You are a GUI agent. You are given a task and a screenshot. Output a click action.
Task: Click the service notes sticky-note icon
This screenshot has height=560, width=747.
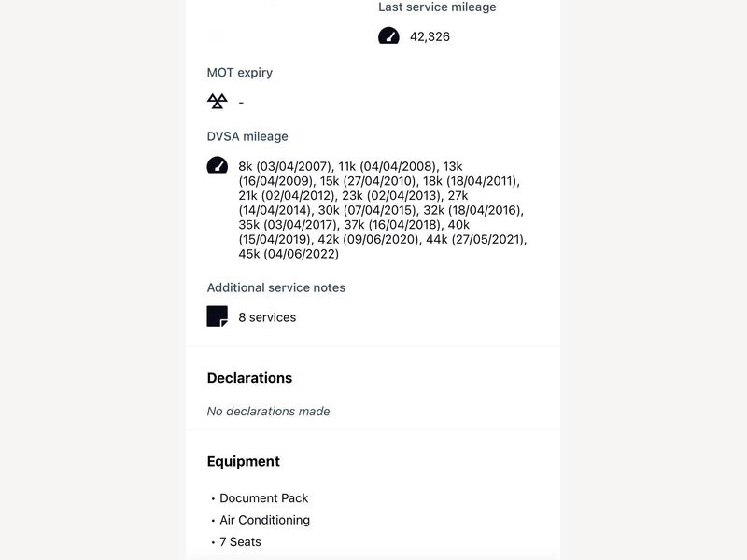click(x=218, y=316)
